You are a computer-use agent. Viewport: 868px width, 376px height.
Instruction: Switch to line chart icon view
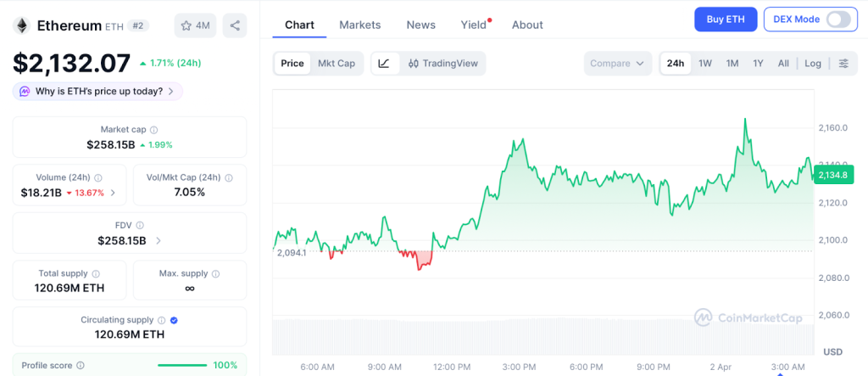point(384,64)
